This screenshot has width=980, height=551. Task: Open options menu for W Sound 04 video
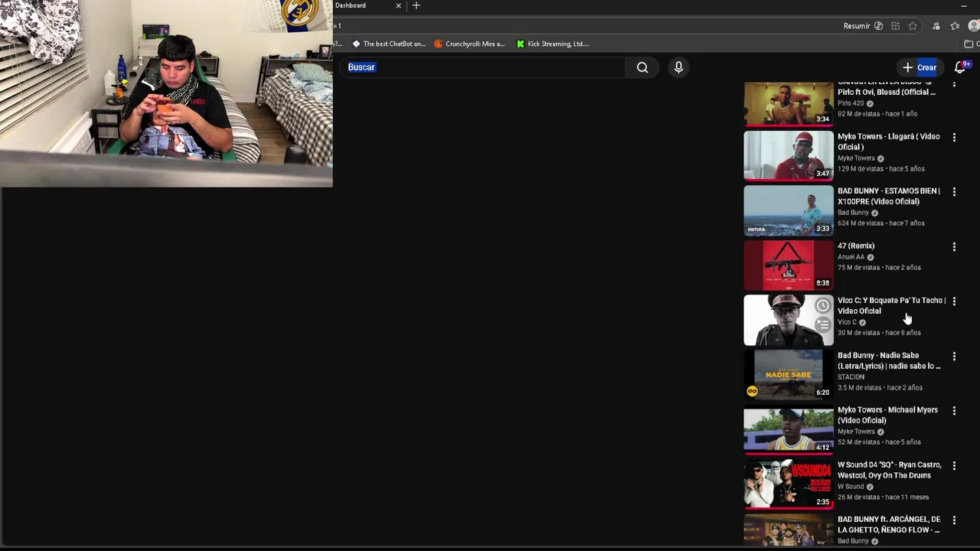[954, 466]
